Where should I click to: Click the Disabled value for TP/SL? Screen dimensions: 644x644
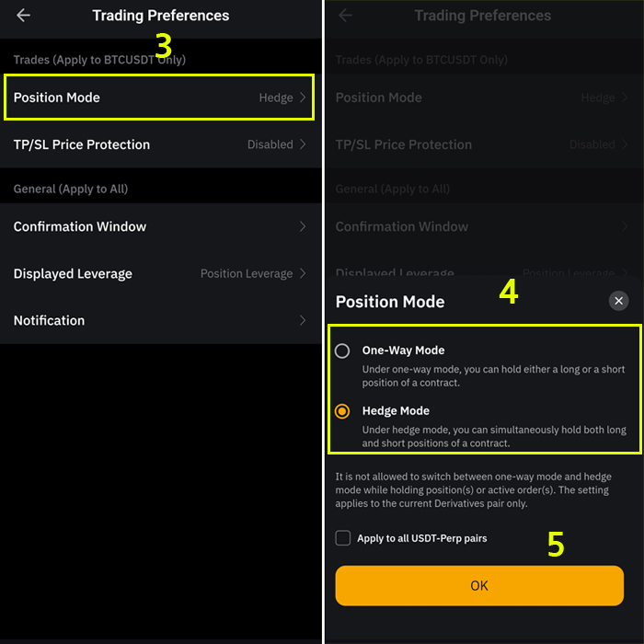(x=270, y=144)
